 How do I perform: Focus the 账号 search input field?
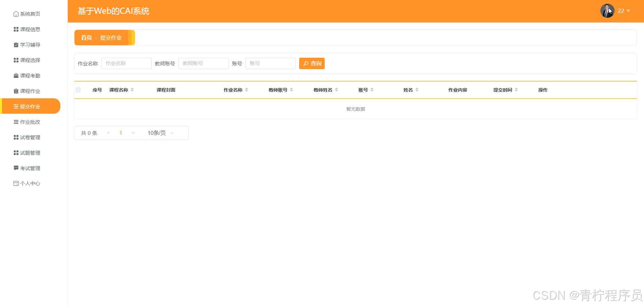click(271, 63)
